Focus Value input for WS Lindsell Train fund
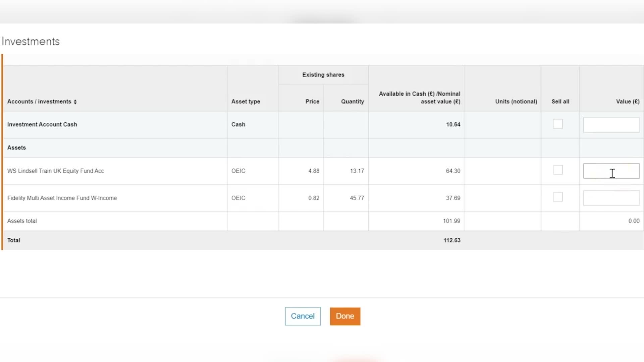This screenshot has height=362, width=644. click(611, 171)
